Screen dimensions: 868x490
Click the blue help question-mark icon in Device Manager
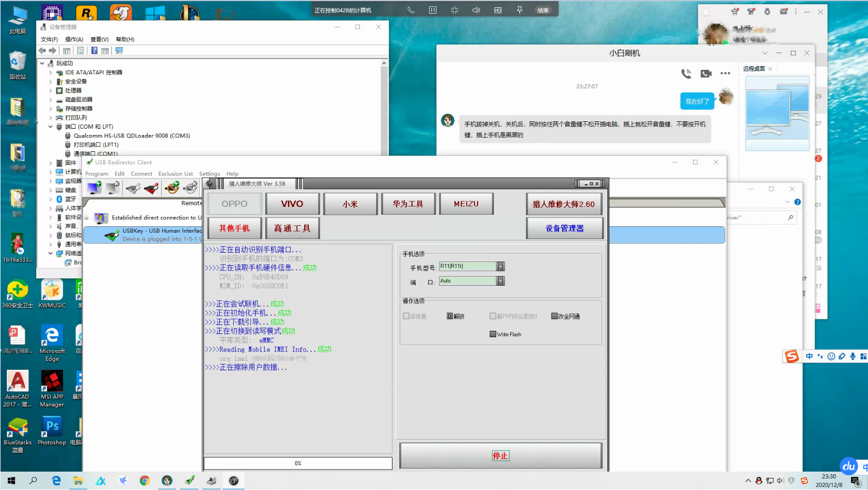pyautogui.click(x=95, y=50)
